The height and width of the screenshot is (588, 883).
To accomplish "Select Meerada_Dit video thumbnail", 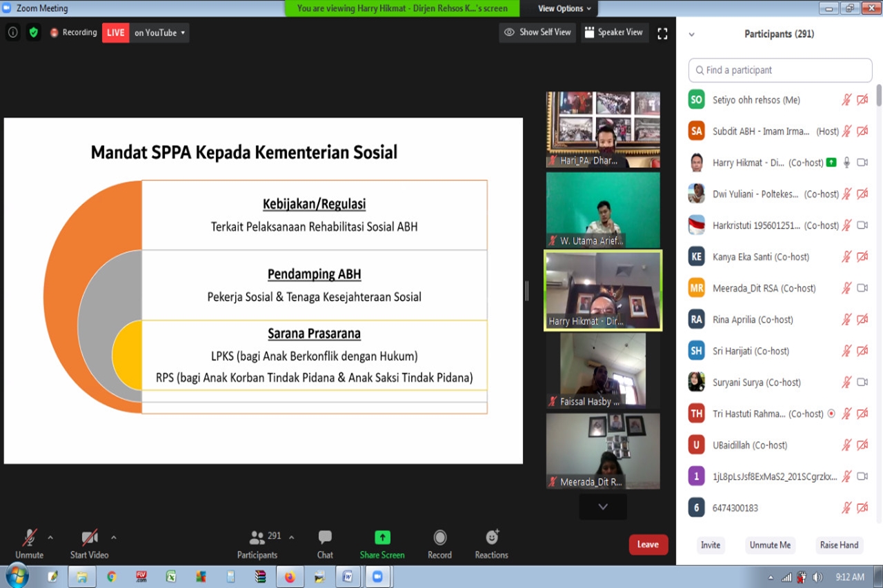I will point(603,451).
